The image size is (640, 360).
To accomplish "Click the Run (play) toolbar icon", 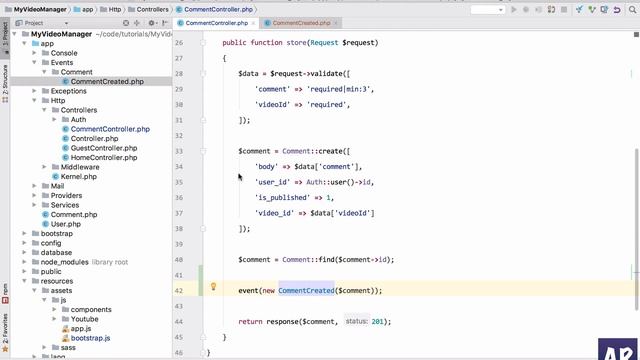I will click(513, 9).
